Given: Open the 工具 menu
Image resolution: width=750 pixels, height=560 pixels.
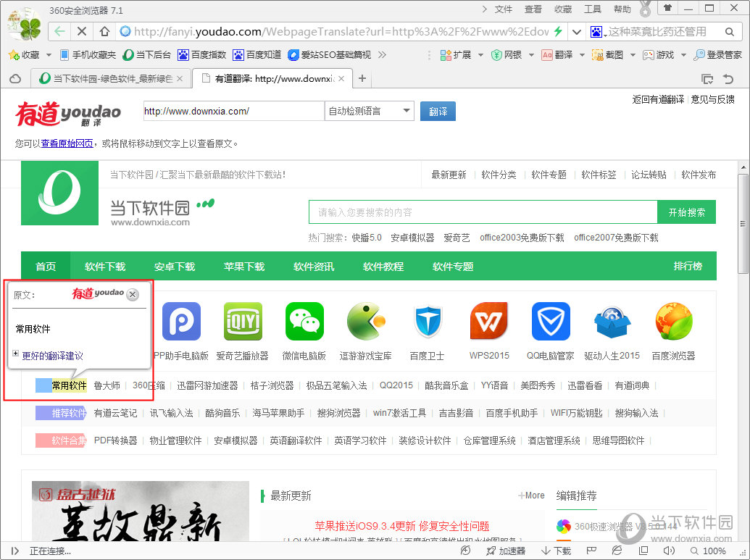Looking at the screenshot, I should click(x=591, y=8).
